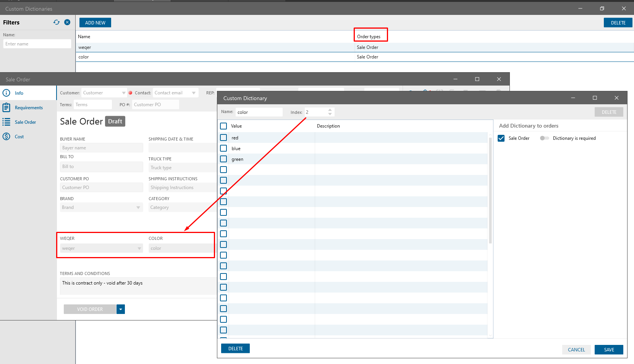Decrease the Index value with down arrow
Image resolution: width=634 pixels, height=364 pixels.
pos(330,114)
